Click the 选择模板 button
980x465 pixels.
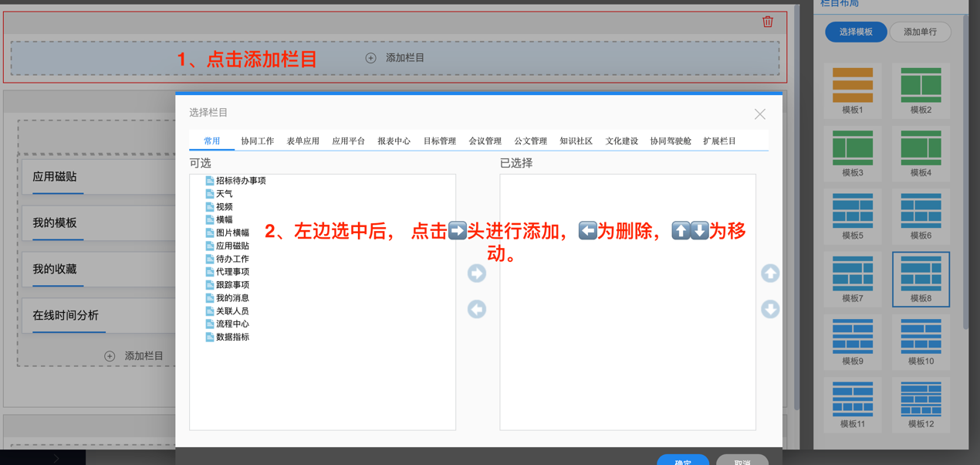point(856,32)
